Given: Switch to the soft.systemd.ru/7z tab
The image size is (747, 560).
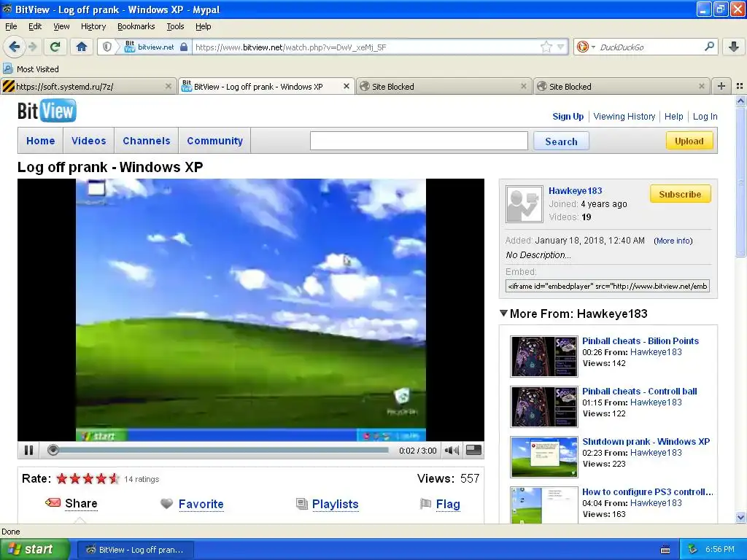Looking at the screenshot, I should (x=88, y=86).
